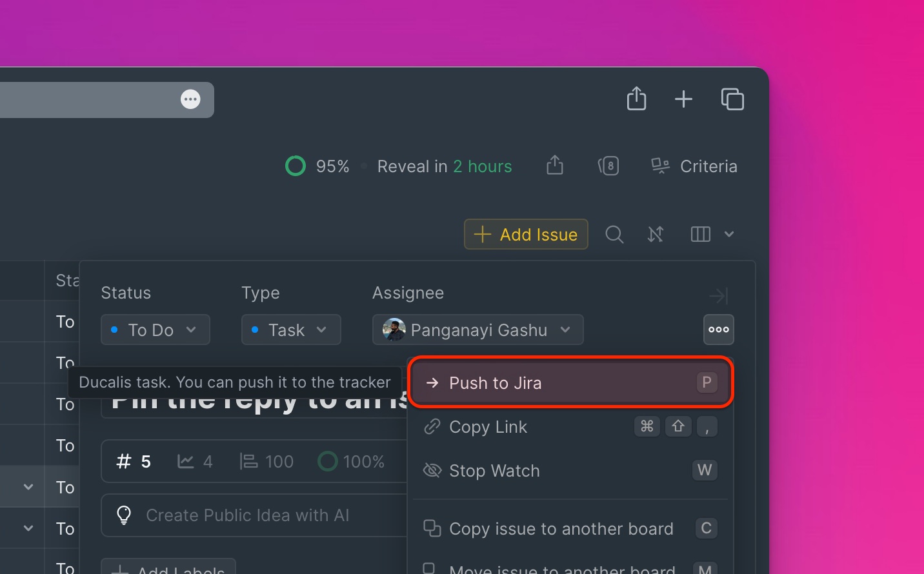Open the Status To Do dropdown
The height and width of the screenshot is (574, 924).
pyautogui.click(x=155, y=330)
